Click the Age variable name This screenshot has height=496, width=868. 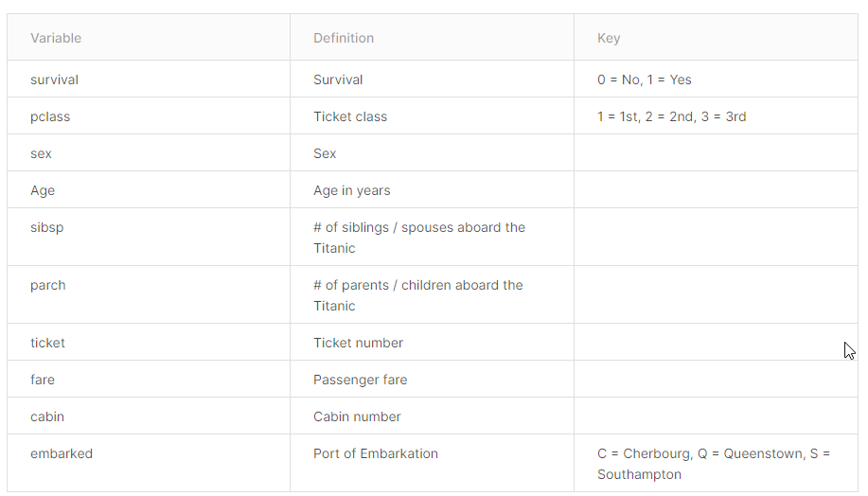coord(43,190)
